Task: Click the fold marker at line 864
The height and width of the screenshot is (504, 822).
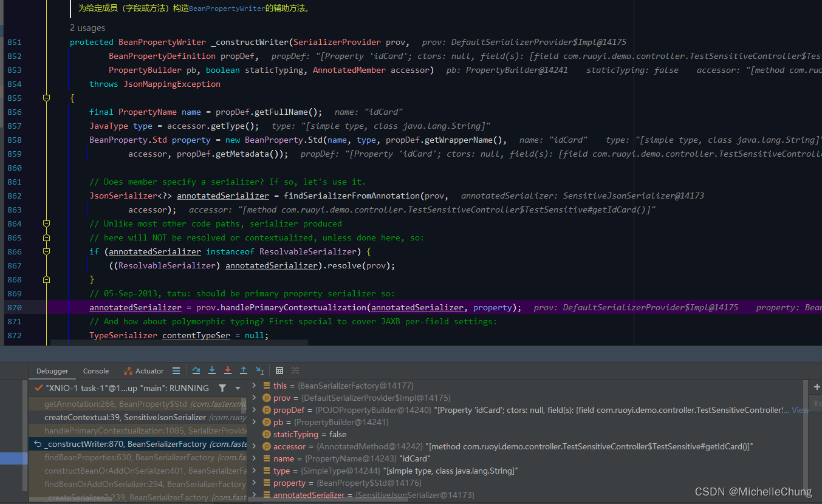Action: click(46, 223)
